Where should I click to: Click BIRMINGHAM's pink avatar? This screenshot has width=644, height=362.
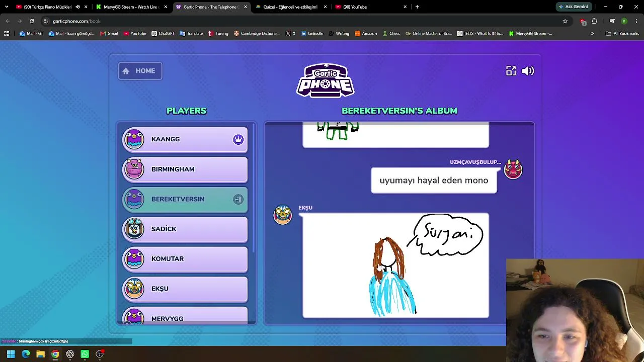pos(134,169)
